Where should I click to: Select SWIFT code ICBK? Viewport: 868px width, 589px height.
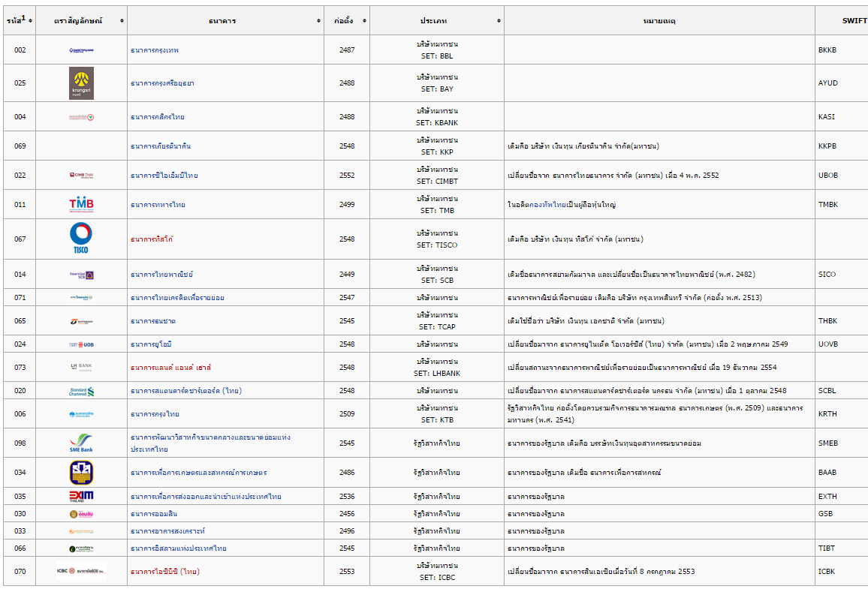coord(827,571)
